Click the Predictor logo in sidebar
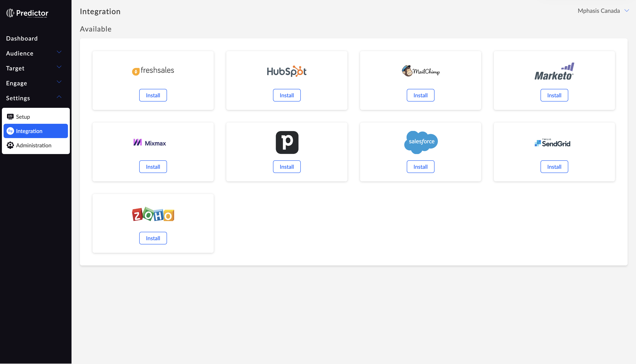The width and height of the screenshot is (636, 364). point(27,13)
